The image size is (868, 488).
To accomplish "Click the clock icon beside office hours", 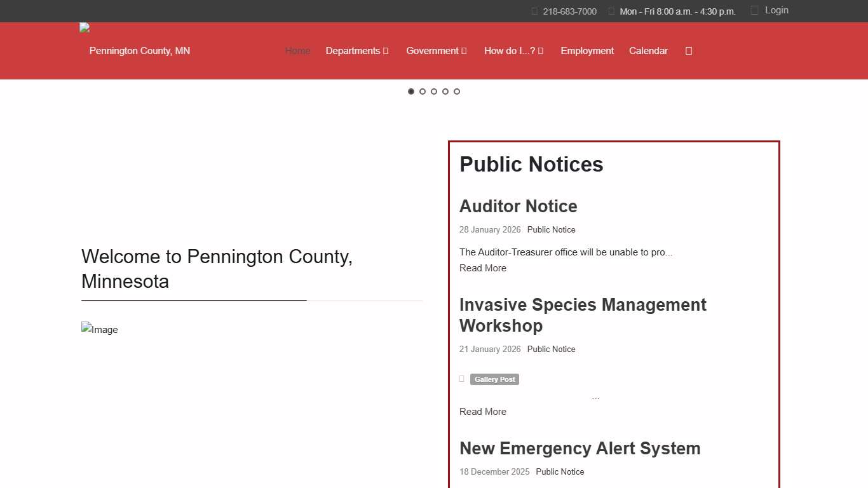I will (x=611, y=11).
